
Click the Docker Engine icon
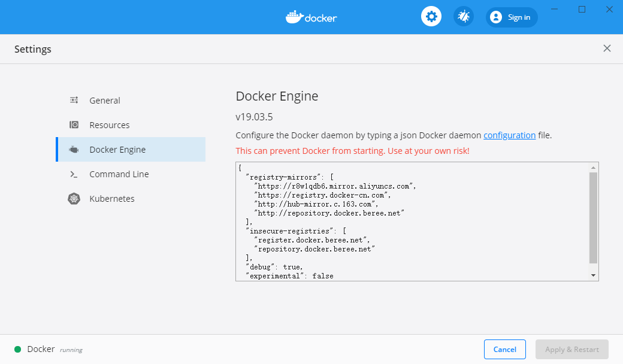(x=74, y=150)
